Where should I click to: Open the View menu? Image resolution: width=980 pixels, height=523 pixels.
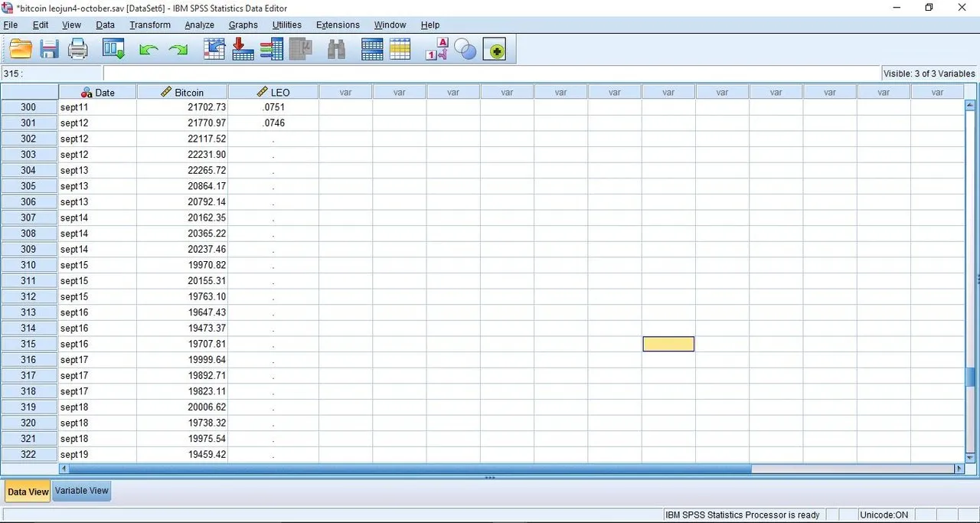pos(71,25)
